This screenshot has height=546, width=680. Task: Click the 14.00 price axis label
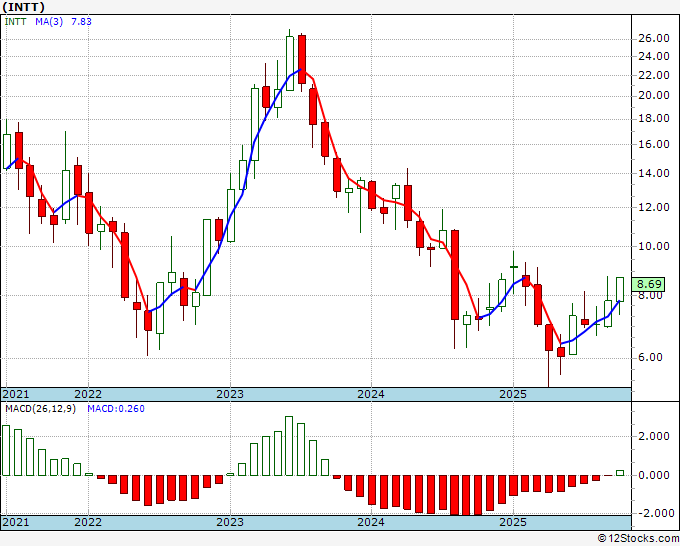pyautogui.click(x=654, y=173)
